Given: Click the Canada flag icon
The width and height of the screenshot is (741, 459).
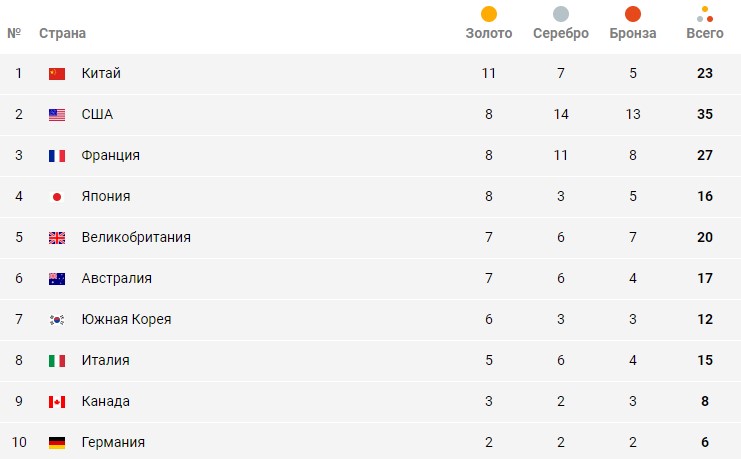Looking at the screenshot, I should tap(57, 401).
